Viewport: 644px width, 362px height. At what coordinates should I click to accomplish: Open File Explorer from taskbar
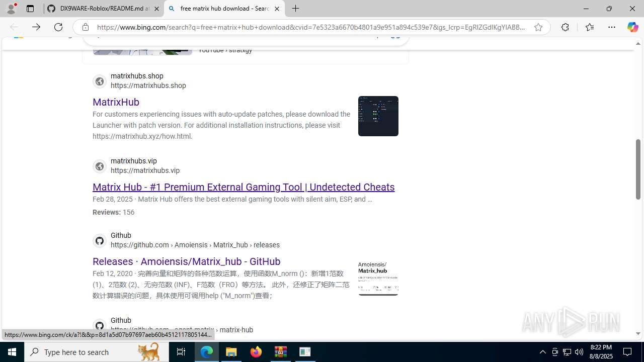[x=231, y=352]
